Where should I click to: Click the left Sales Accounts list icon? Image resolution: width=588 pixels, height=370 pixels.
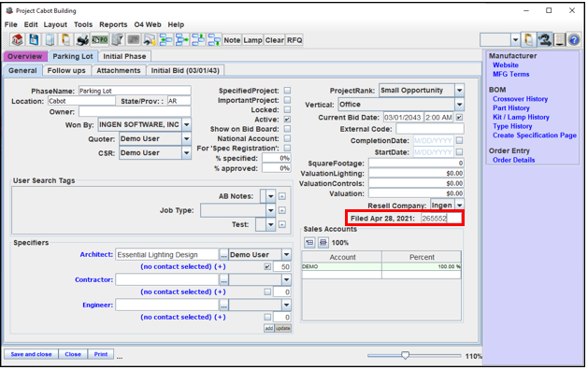309,243
